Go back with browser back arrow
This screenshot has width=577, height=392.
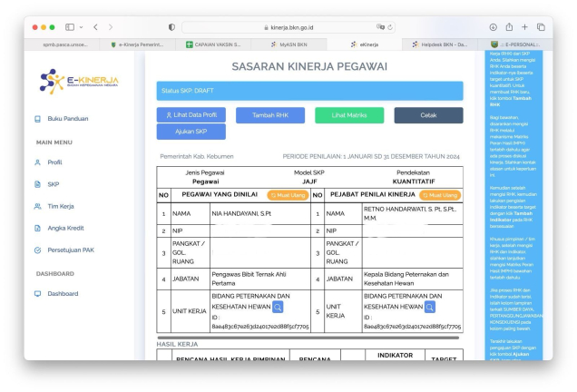[95, 27]
